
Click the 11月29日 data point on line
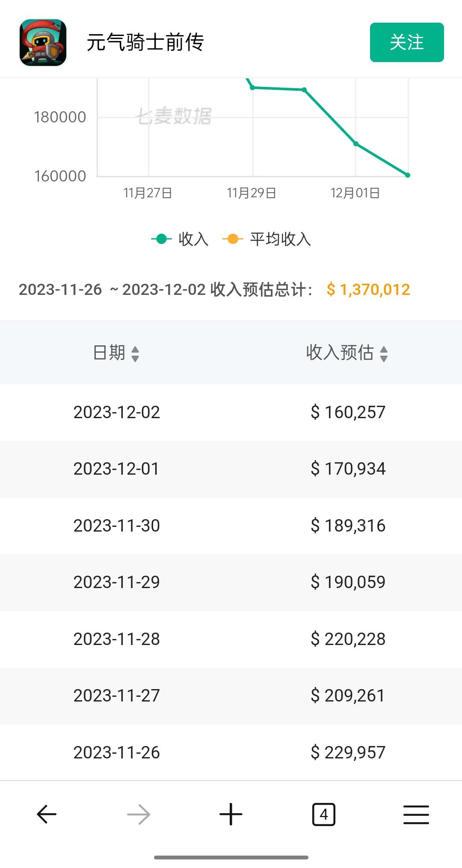point(252,88)
